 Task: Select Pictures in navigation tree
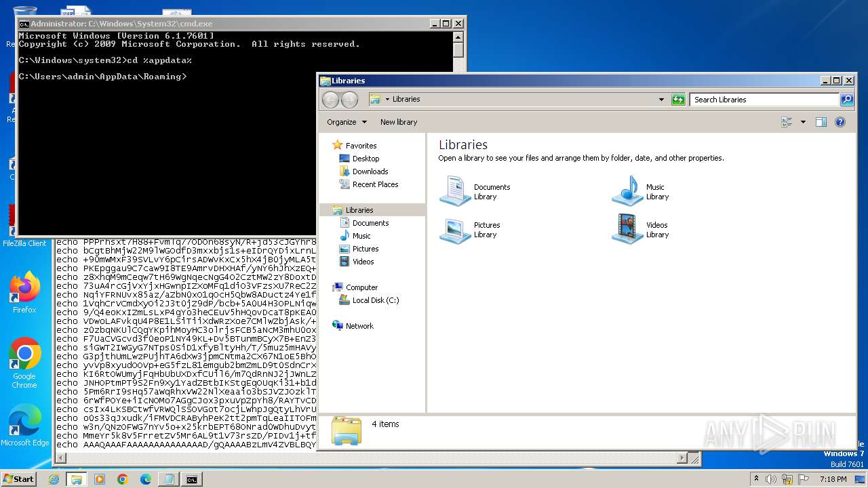366,249
